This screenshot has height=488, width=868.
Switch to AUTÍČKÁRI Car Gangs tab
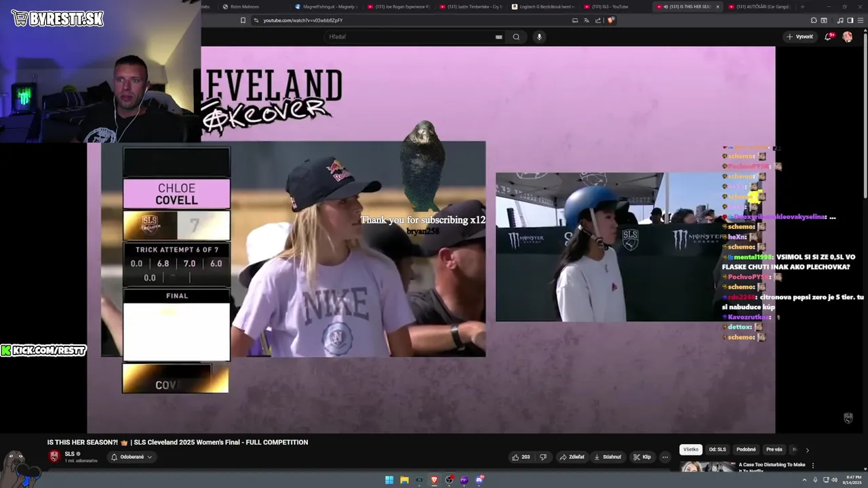[x=759, y=7]
